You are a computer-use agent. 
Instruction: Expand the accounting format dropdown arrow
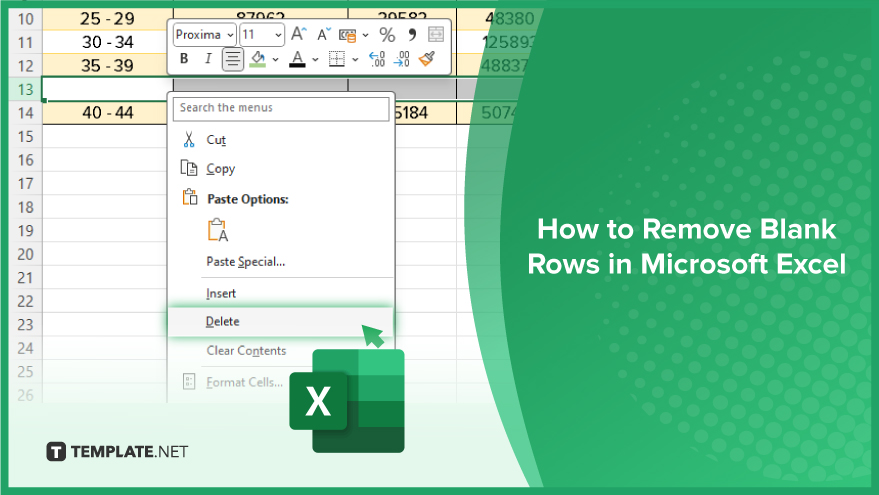[366, 35]
